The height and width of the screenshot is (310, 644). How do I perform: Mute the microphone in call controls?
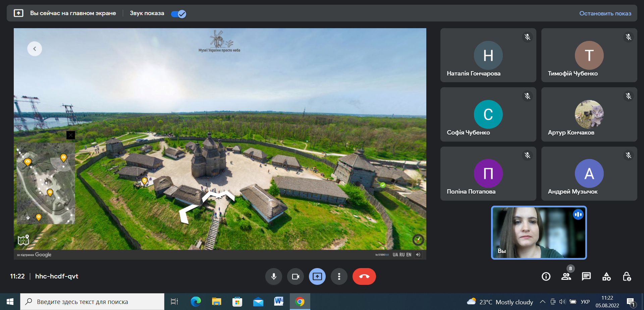coord(274,276)
